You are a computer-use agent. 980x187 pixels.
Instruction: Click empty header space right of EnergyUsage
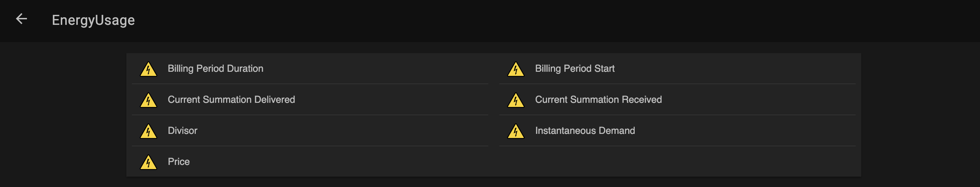pos(532,20)
